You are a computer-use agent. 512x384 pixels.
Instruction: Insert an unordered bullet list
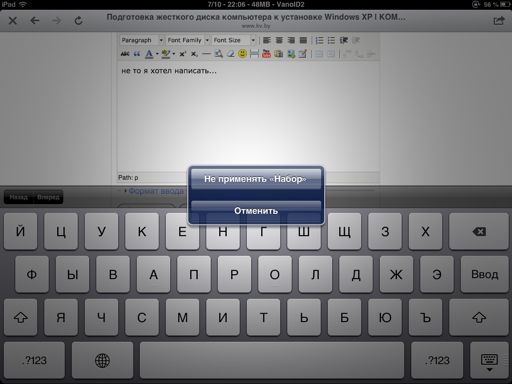click(331, 40)
